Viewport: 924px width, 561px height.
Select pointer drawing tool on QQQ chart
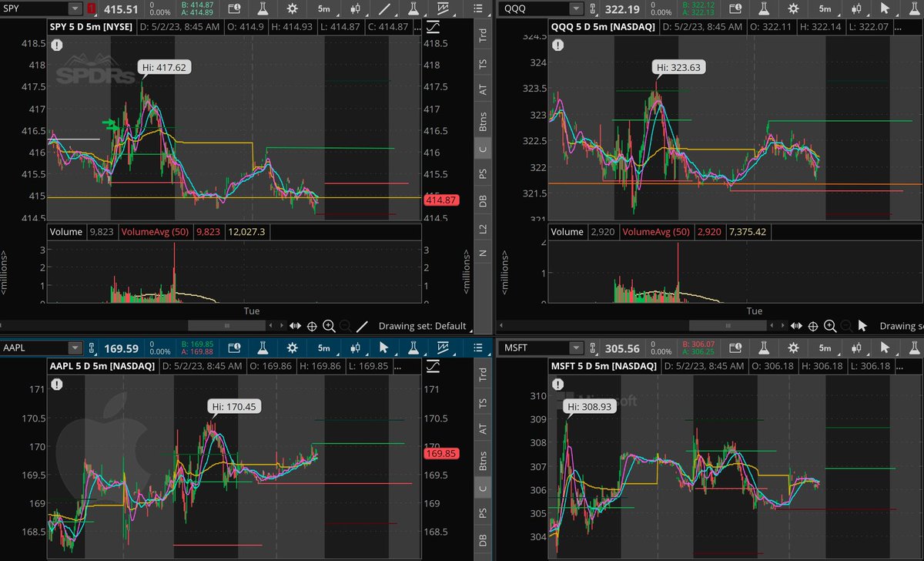point(885,8)
